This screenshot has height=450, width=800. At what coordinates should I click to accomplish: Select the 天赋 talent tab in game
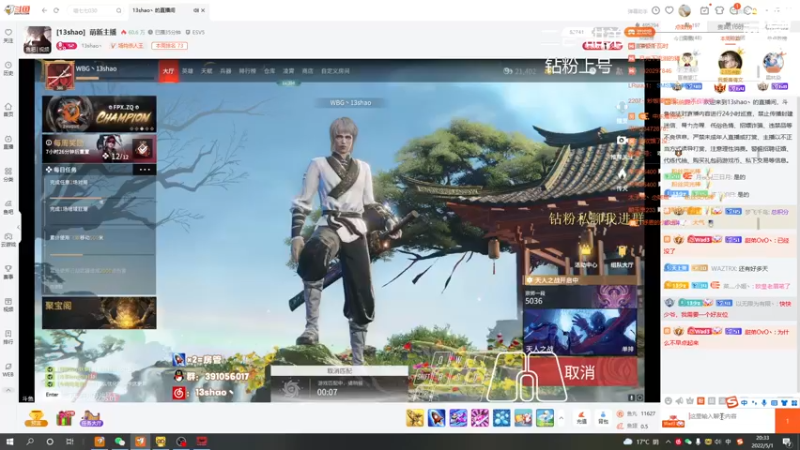[207, 71]
